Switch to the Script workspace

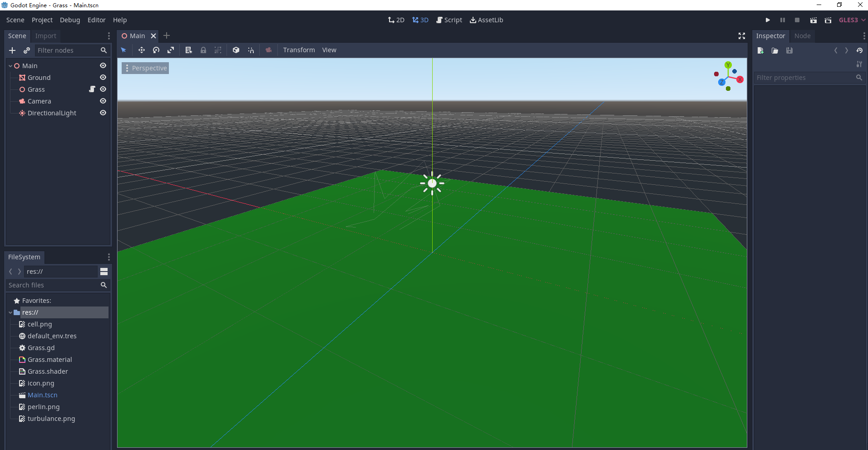(x=449, y=20)
